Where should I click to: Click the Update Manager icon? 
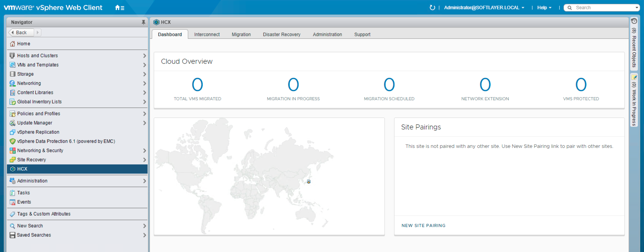pyautogui.click(x=12, y=123)
